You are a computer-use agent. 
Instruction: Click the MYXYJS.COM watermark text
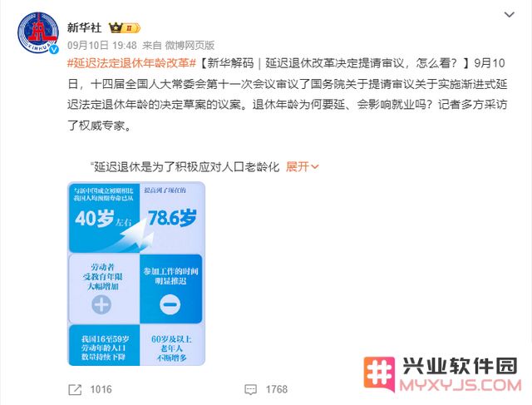tap(461, 385)
